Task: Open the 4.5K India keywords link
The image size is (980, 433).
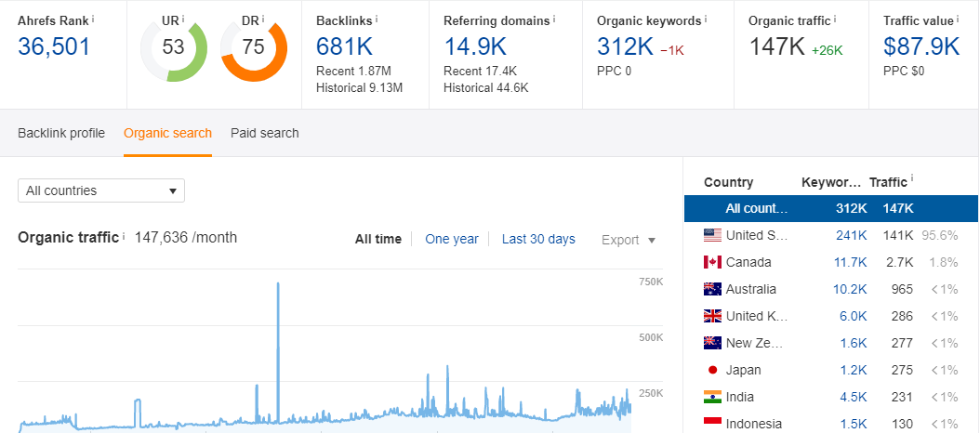Action: [x=854, y=397]
